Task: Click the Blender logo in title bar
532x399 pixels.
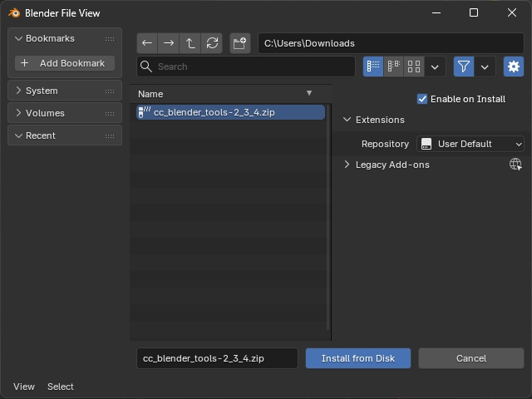Action: [14, 13]
